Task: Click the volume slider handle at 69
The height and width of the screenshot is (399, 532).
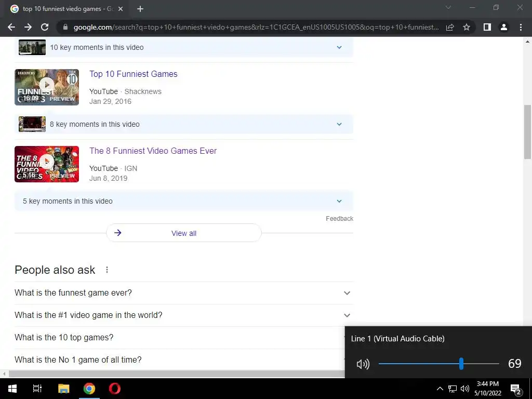Action: click(461, 364)
